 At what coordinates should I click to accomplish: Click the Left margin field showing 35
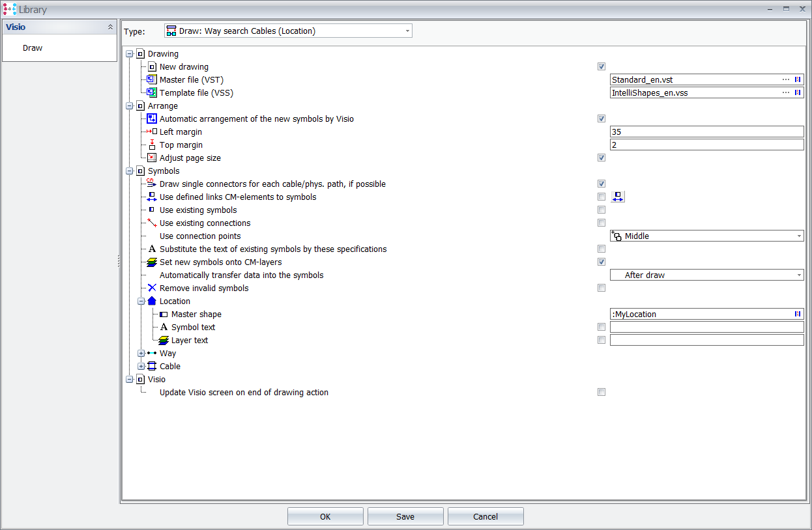pos(707,132)
